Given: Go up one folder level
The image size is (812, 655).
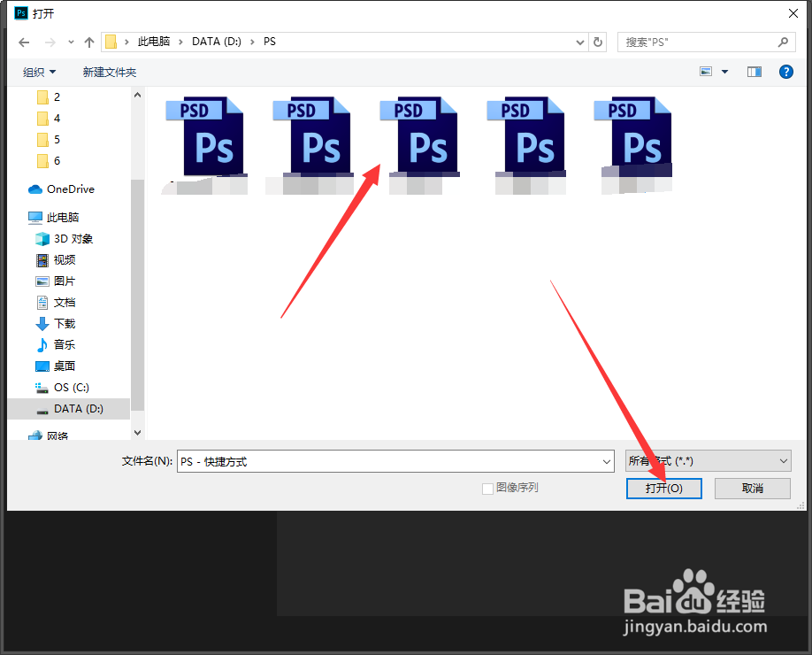Looking at the screenshot, I should pyautogui.click(x=89, y=42).
